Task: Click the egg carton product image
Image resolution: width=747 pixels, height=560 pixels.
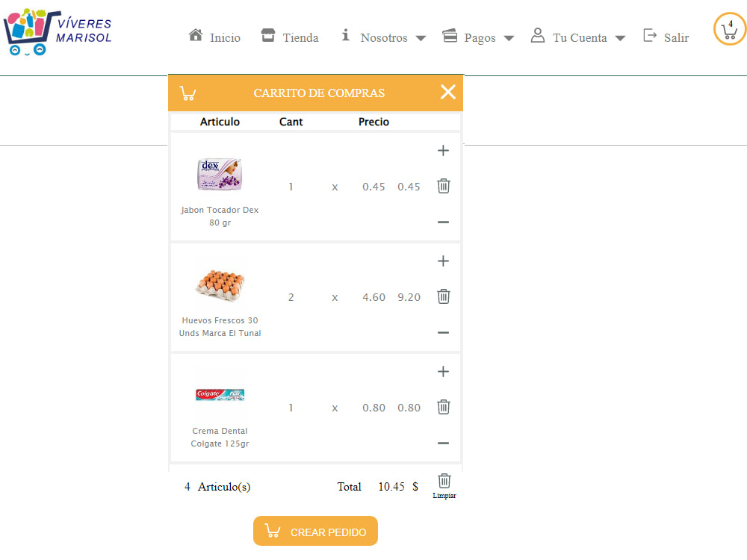Action: coord(220,284)
